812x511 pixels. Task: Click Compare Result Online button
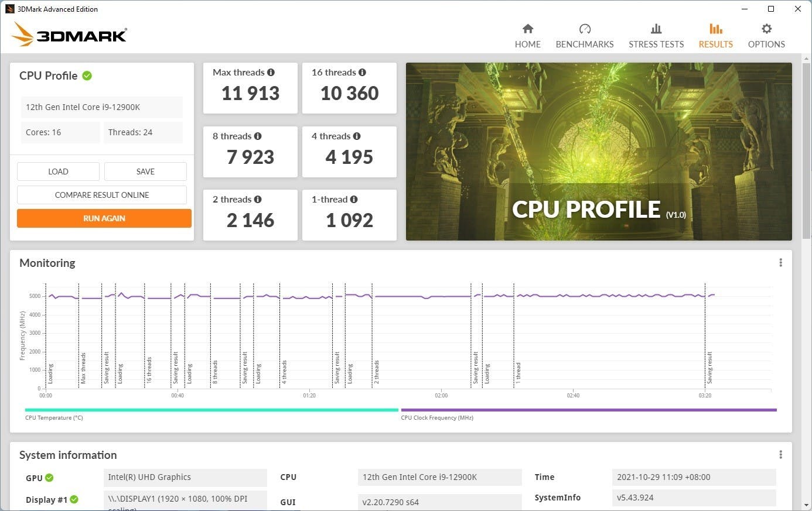point(102,195)
